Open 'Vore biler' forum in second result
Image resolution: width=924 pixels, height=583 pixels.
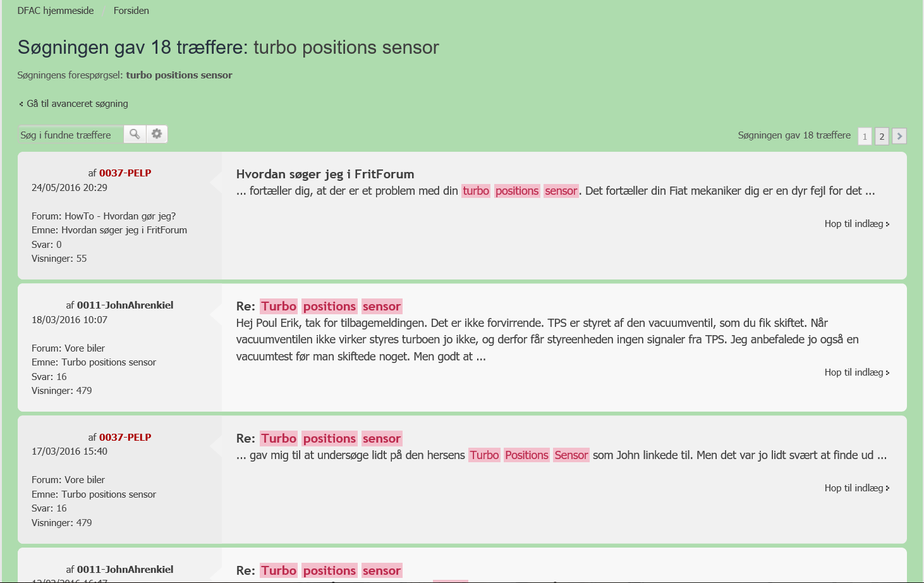85,348
